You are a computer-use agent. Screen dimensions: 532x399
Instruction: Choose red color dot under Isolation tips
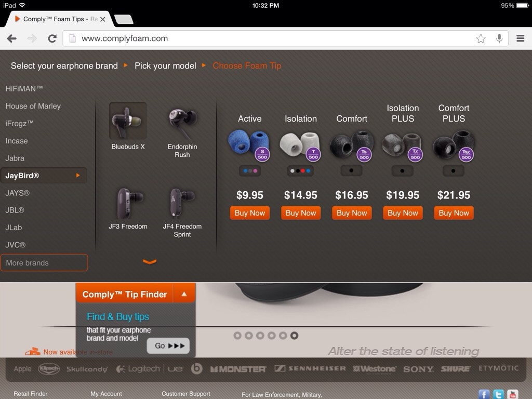(x=303, y=170)
